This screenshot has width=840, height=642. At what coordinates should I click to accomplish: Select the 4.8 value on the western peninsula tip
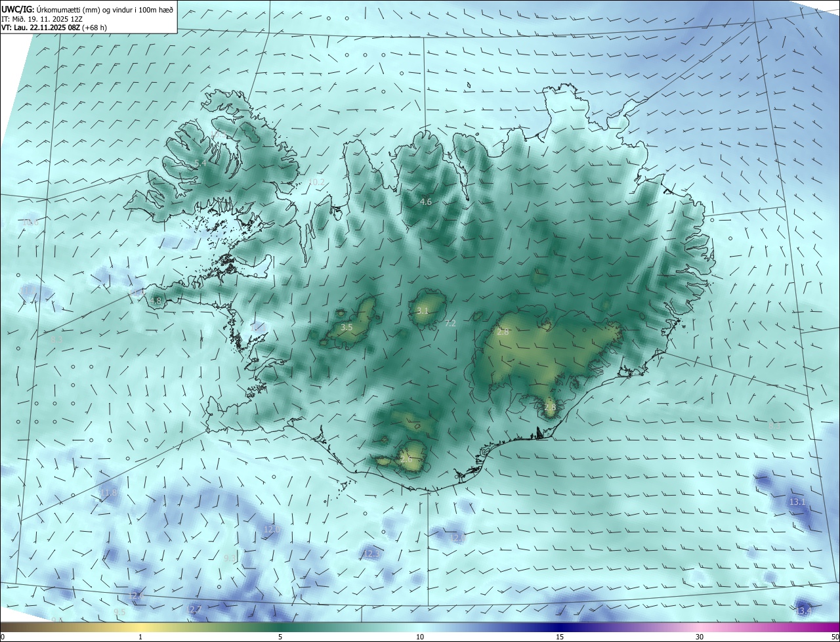tap(156, 301)
